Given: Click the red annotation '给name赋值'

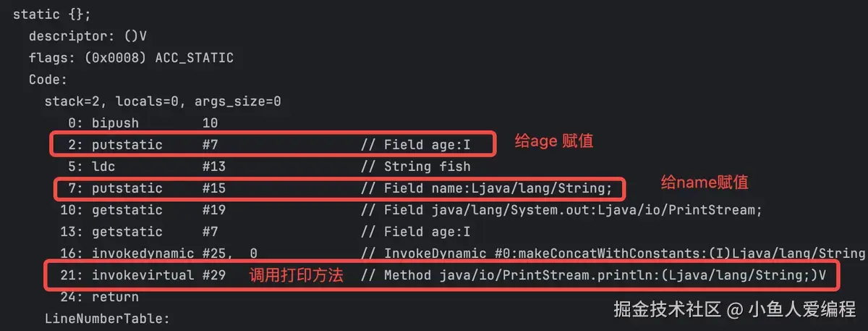Looking at the screenshot, I should [705, 183].
